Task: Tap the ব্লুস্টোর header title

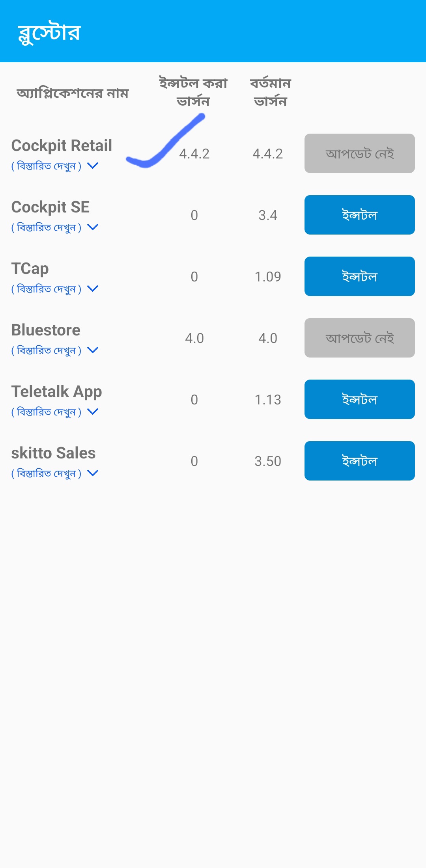Action: tap(49, 32)
